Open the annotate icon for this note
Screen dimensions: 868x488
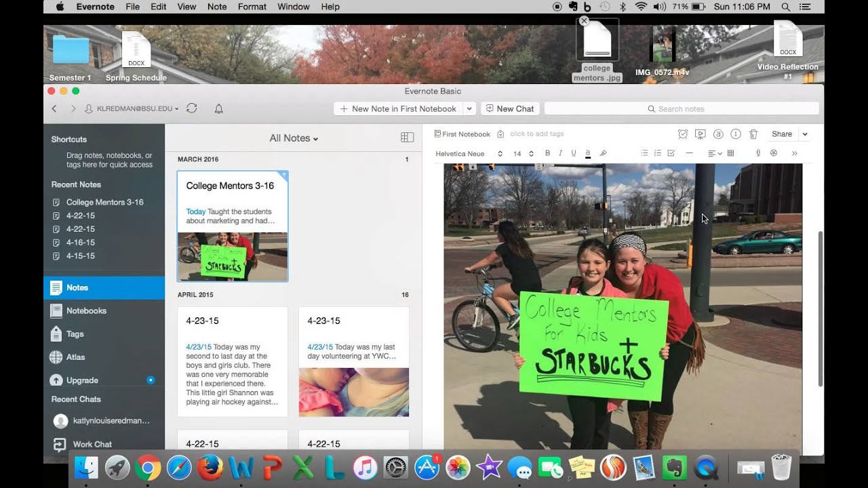[718, 134]
